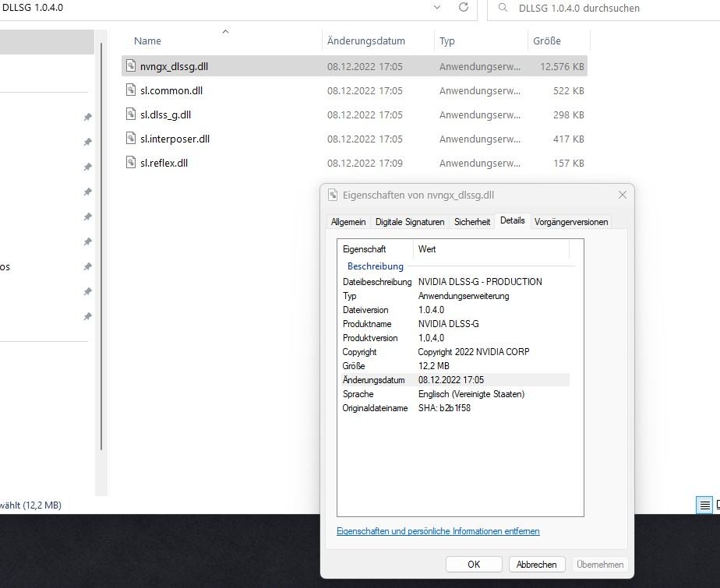Image resolution: width=720 pixels, height=588 pixels.
Task: Sort files by Änderungsdatum column
Action: point(379,40)
